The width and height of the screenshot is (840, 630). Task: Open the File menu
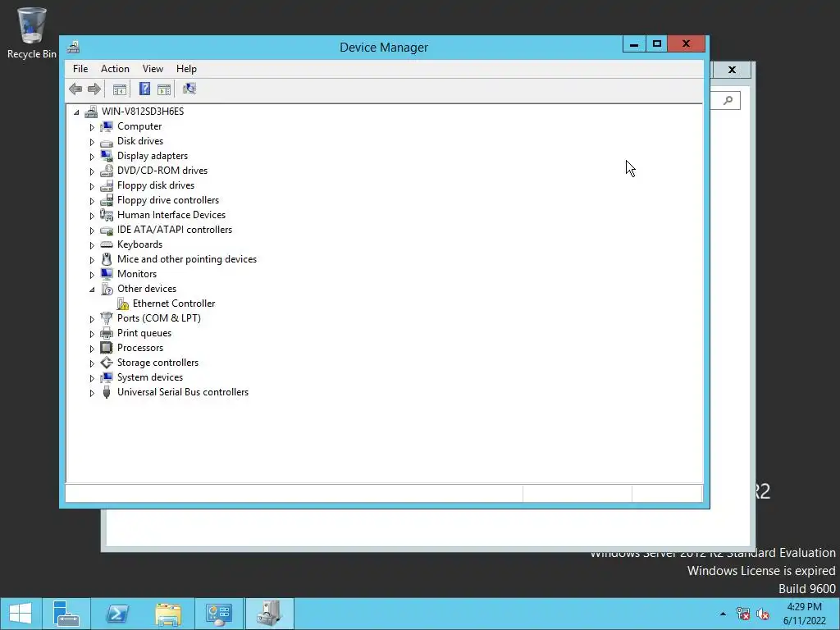click(80, 69)
